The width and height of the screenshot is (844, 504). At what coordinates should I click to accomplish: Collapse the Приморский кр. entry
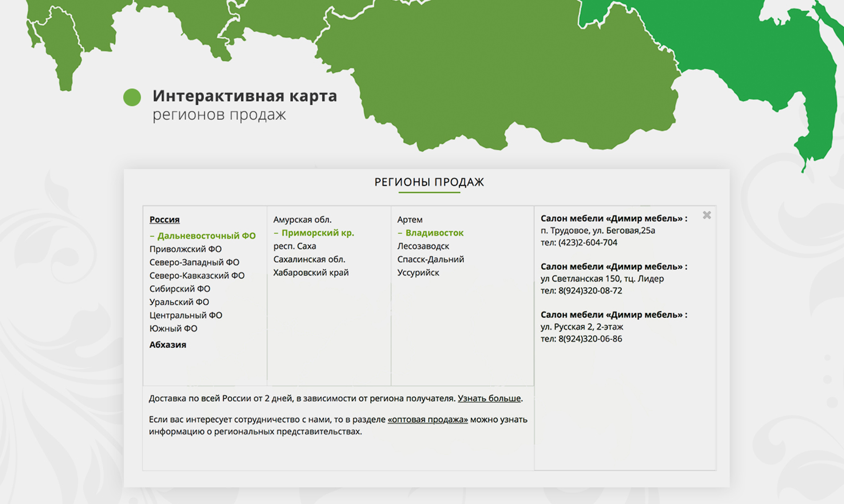pyautogui.click(x=314, y=233)
